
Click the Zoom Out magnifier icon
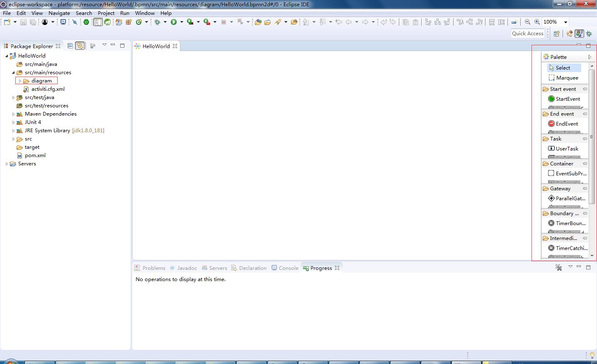[x=528, y=22]
